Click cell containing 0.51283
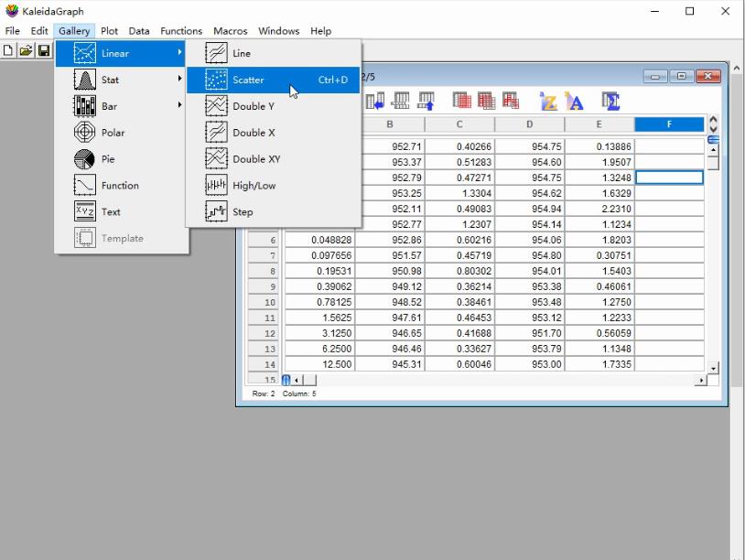 tap(459, 162)
